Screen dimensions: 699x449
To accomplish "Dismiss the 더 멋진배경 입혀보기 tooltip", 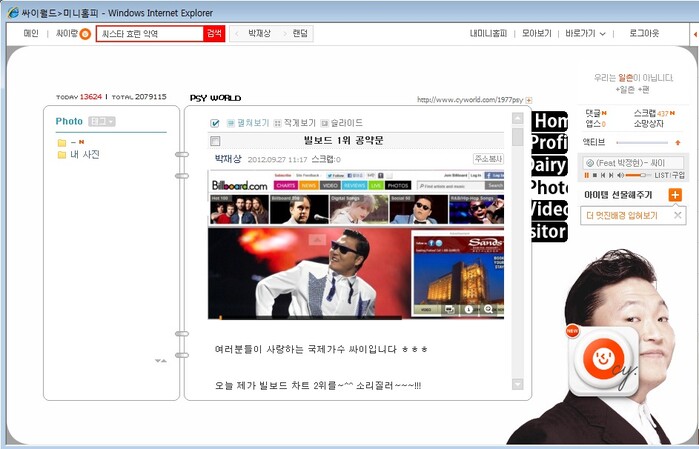I will coord(678,216).
